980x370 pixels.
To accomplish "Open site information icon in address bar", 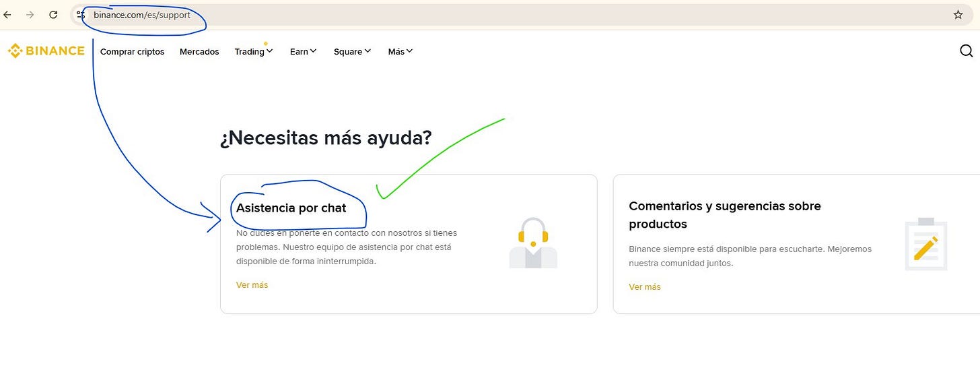I will coord(81,14).
